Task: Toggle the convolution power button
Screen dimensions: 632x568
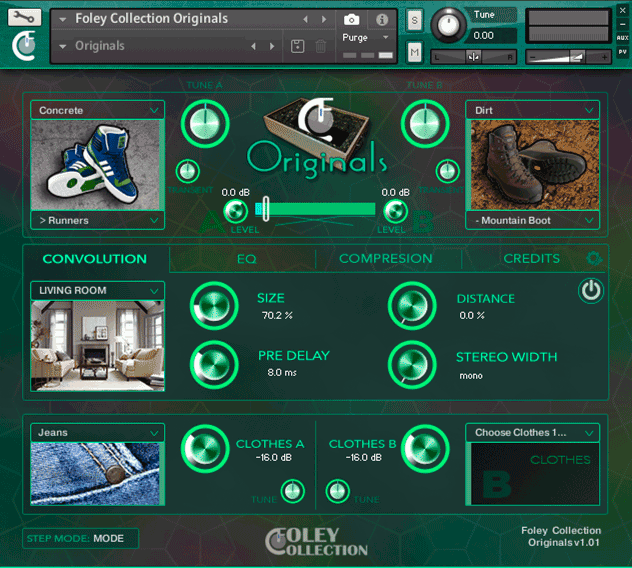Action: tap(591, 291)
